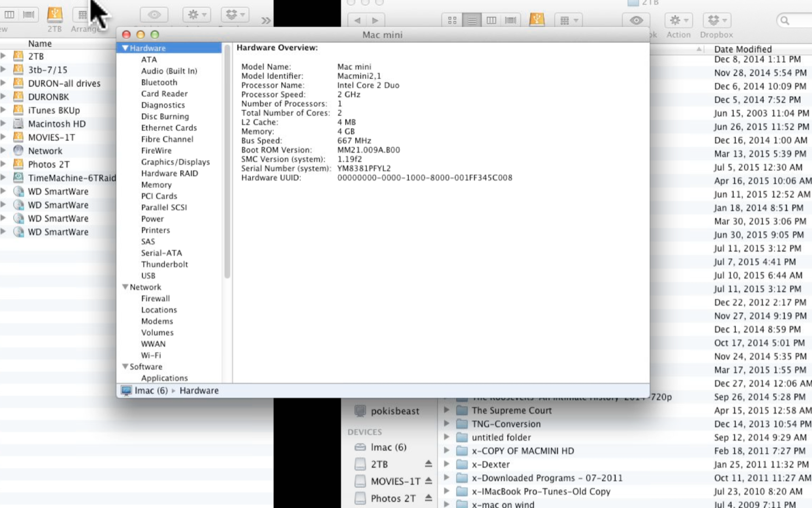Open the USB hardware section
Image resolution: width=812 pixels, height=508 pixels.
pos(148,276)
